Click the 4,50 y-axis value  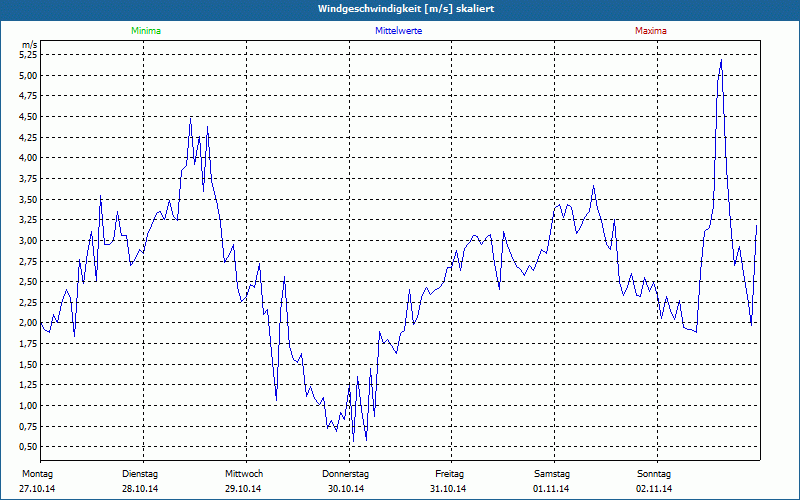pyautogui.click(x=29, y=116)
